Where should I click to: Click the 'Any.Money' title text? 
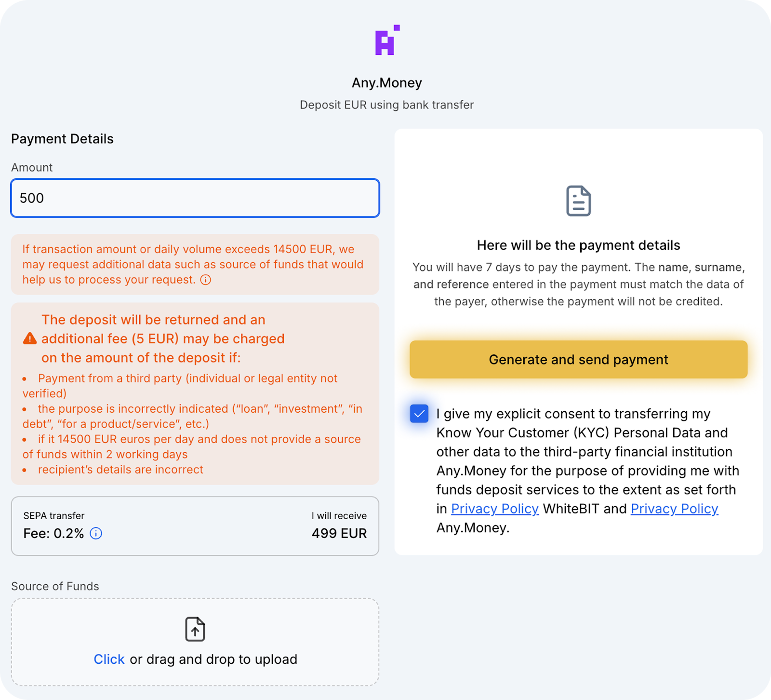(387, 83)
